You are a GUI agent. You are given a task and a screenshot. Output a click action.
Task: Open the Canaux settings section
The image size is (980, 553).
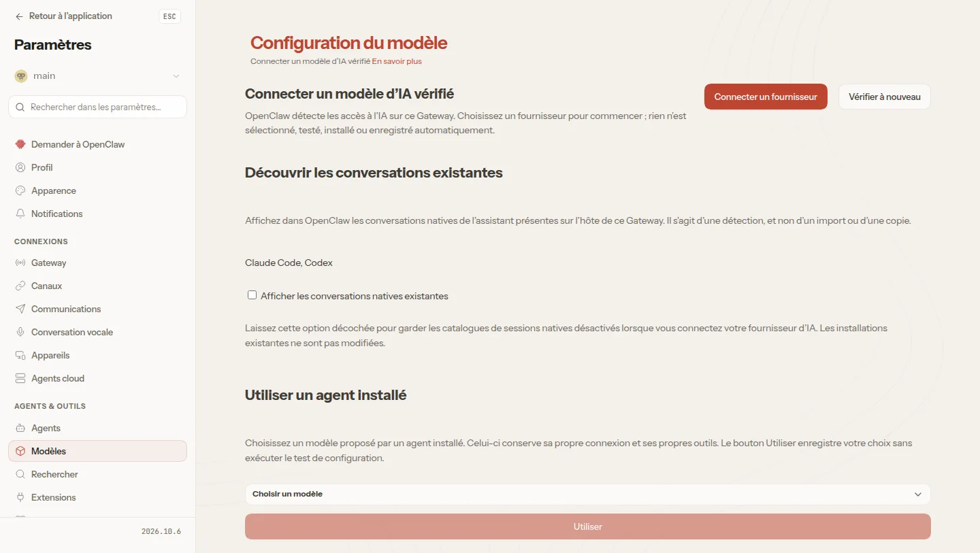(97, 286)
